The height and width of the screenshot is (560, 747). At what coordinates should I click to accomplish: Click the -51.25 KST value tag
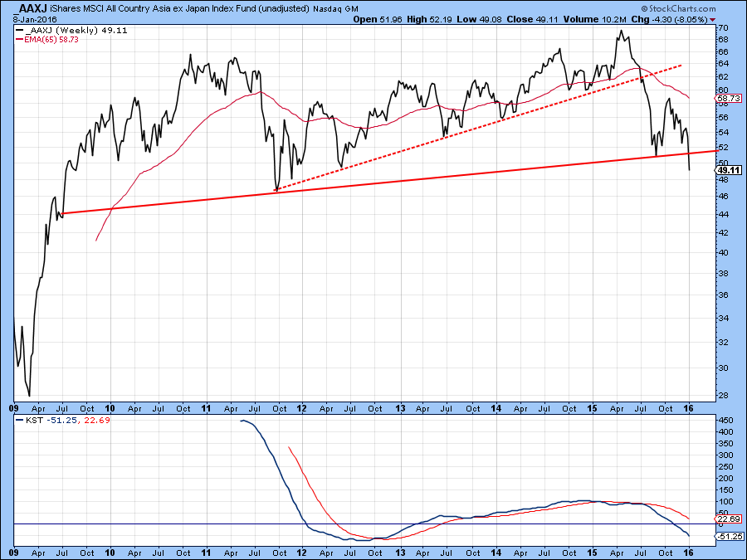click(x=729, y=537)
